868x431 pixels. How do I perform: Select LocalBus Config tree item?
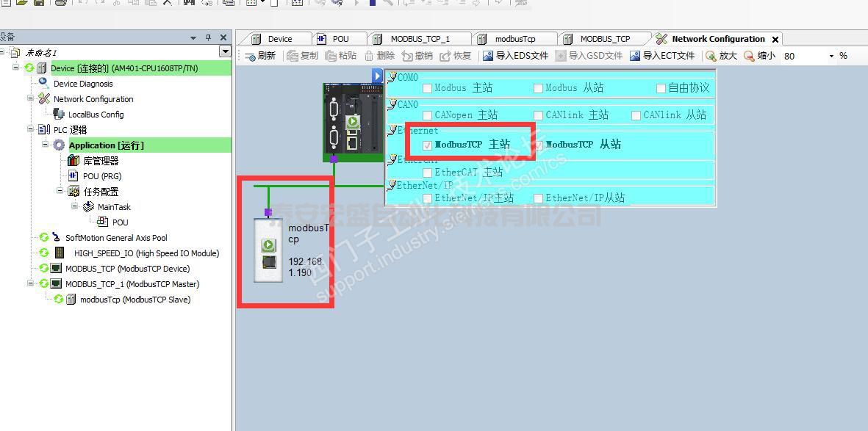point(96,115)
